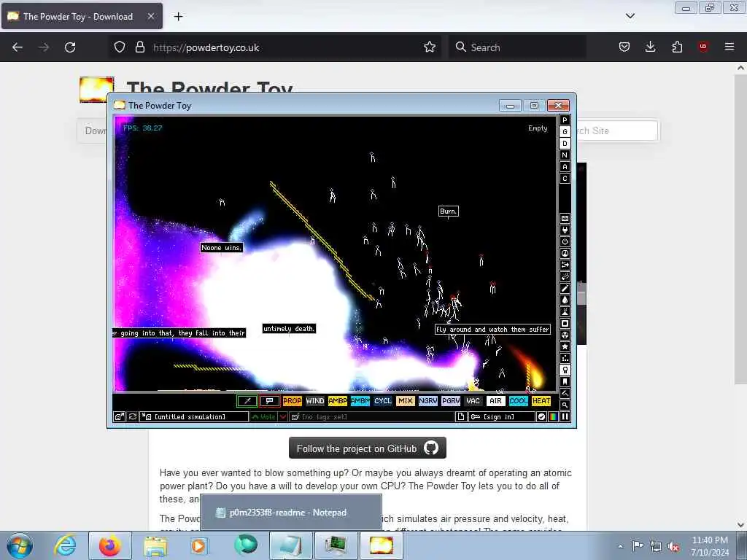The image size is (747, 560).
Task: Click the [no tags set] tags field
Action: point(371,416)
